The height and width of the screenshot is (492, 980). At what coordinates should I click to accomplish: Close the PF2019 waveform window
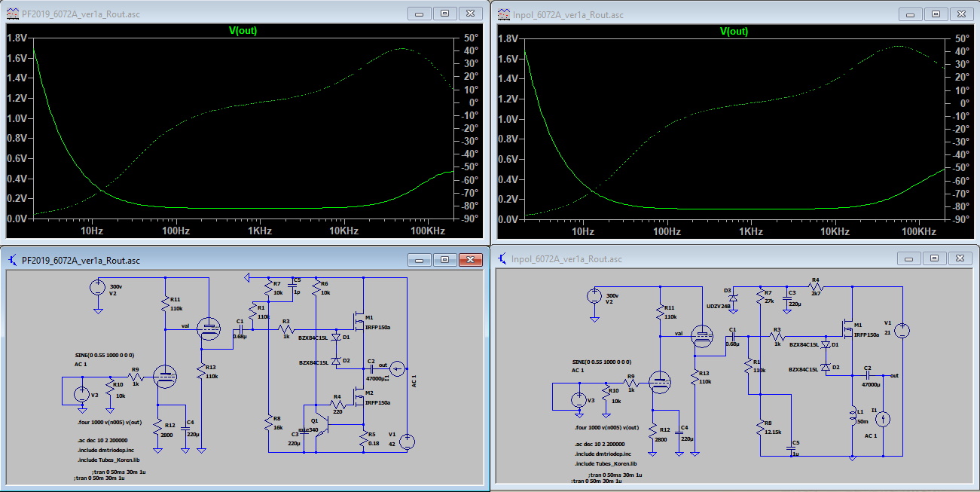click(470, 14)
